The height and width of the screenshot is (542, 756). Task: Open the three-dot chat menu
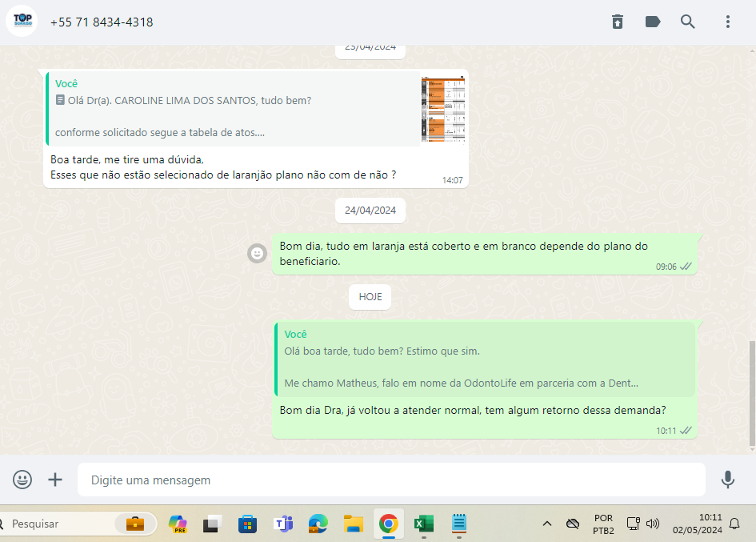(x=728, y=22)
